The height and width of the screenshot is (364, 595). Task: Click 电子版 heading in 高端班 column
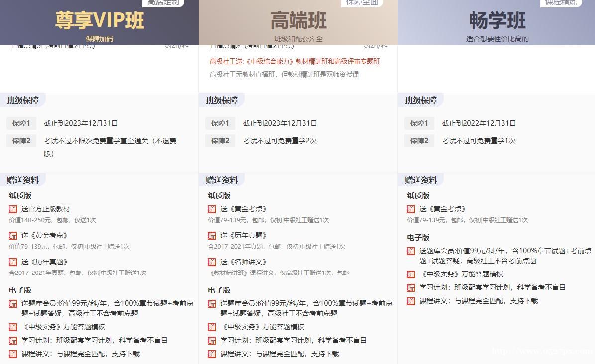219,290
